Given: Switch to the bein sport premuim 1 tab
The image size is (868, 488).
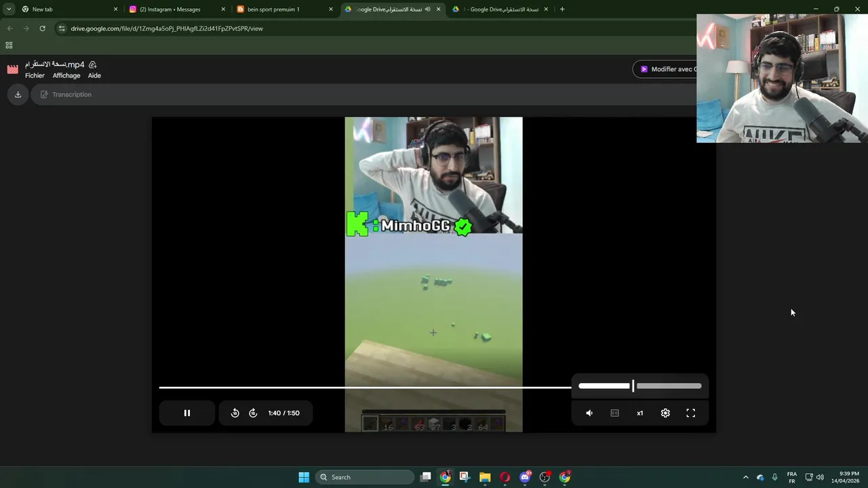Looking at the screenshot, I should (283, 9).
